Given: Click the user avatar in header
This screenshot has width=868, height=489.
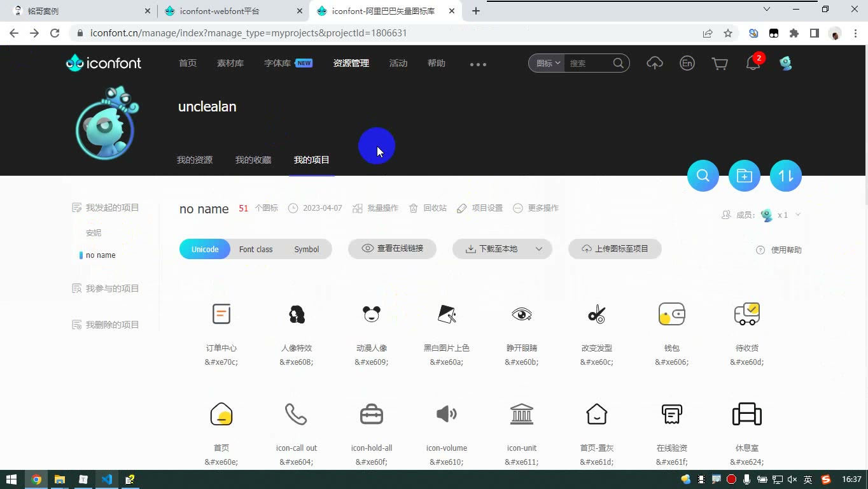Looking at the screenshot, I should click(786, 63).
